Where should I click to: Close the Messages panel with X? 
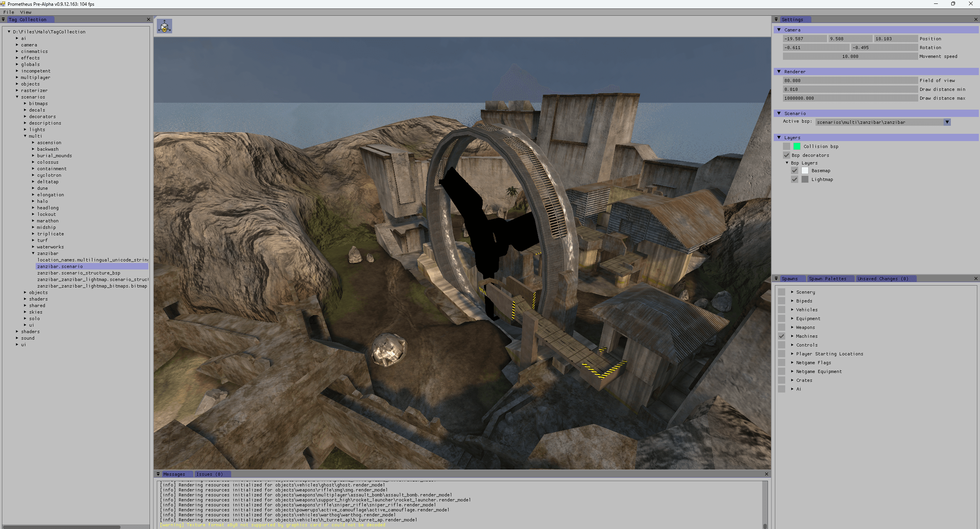tap(766, 474)
